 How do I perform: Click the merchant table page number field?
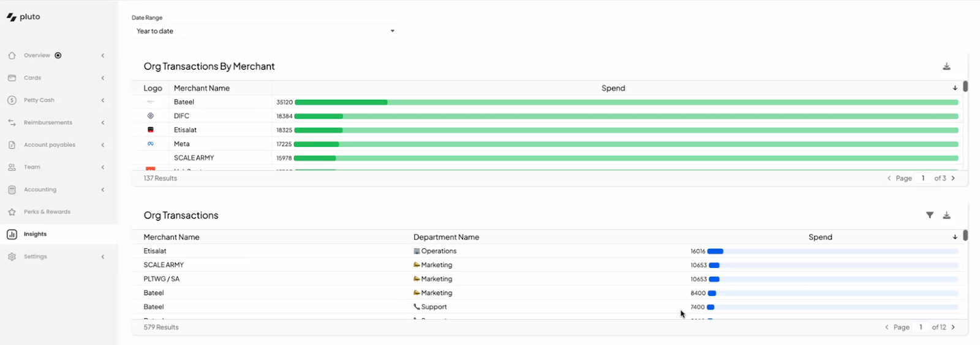[x=923, y=178]
